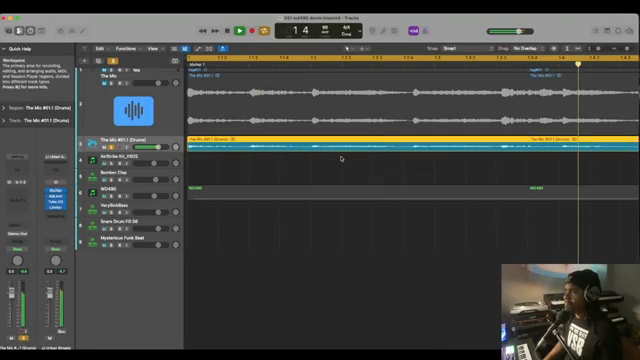Toggle the Quick Help button in control bar

(x=30, y=31)
